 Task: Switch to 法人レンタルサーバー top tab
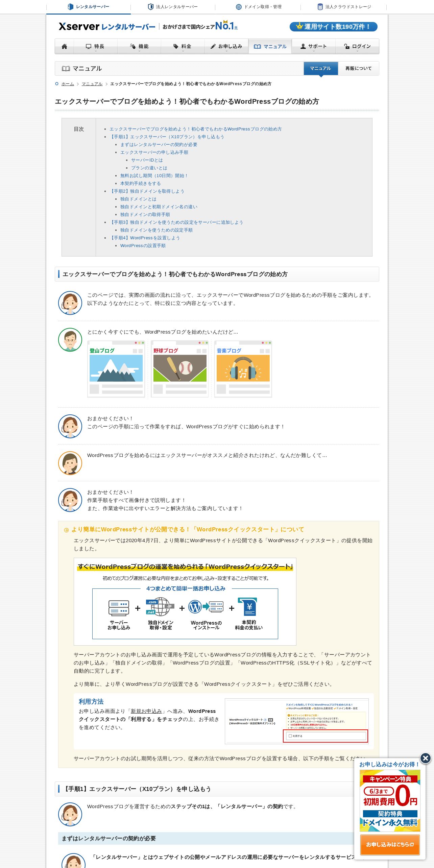click(x=173, y=7)
